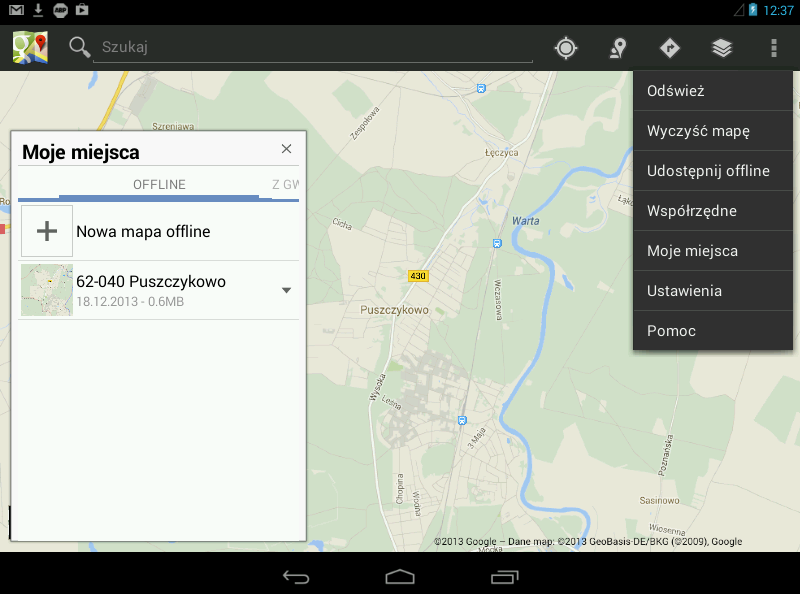
Task: Open the map layers icon
Action: (x=722, y=48)
